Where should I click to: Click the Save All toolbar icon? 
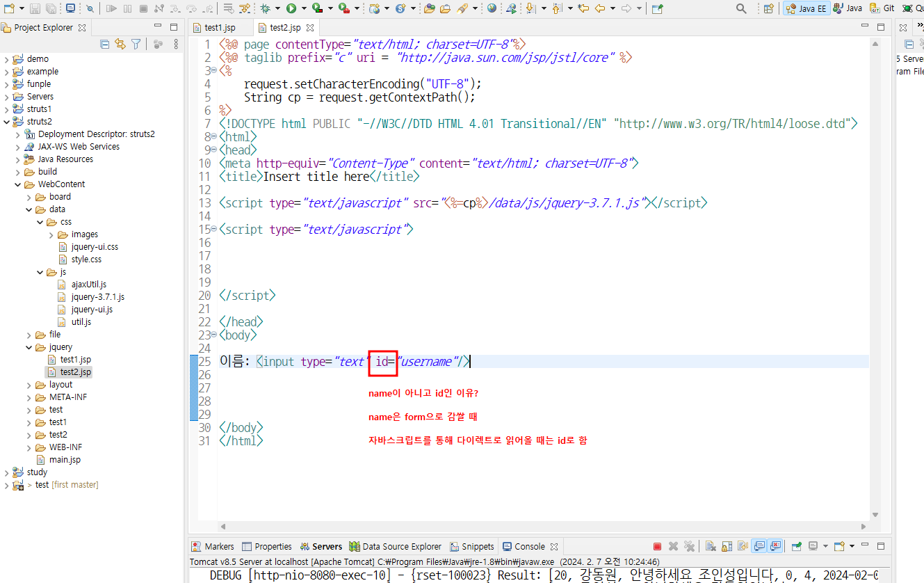(x=51, y=8)
